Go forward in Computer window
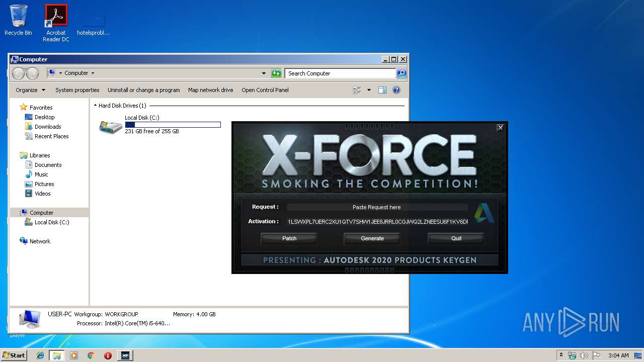Image resolution: width=644 pixels, height=362 pixels. (32, 73)
